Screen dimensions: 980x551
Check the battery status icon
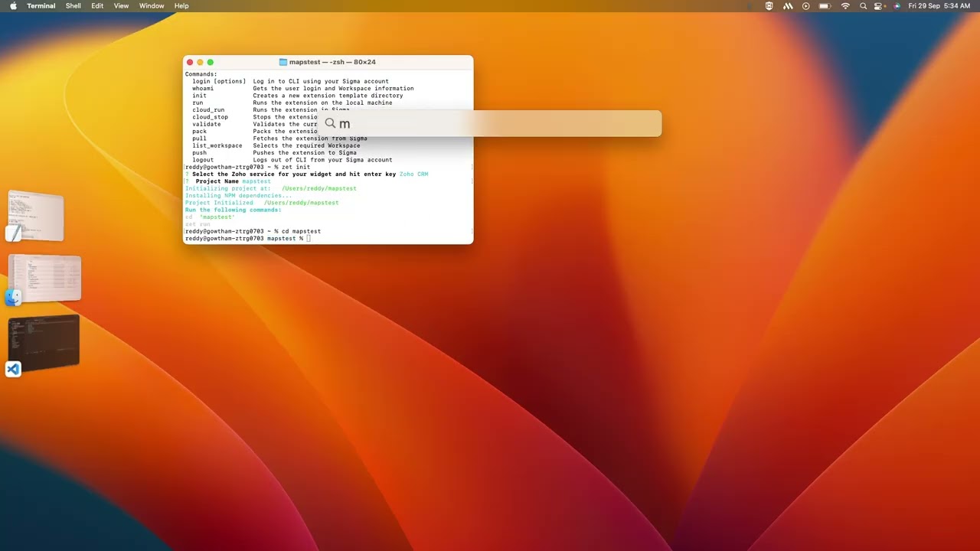825,5
